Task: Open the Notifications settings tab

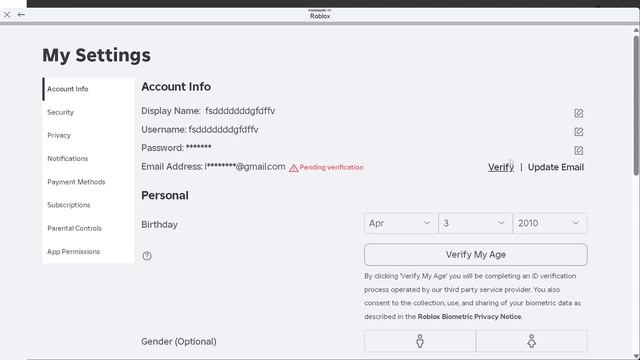Action: pos(88,159)
